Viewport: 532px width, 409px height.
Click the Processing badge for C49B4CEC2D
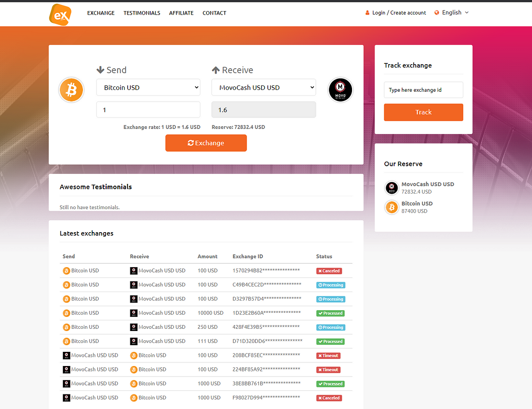point(331,285)
